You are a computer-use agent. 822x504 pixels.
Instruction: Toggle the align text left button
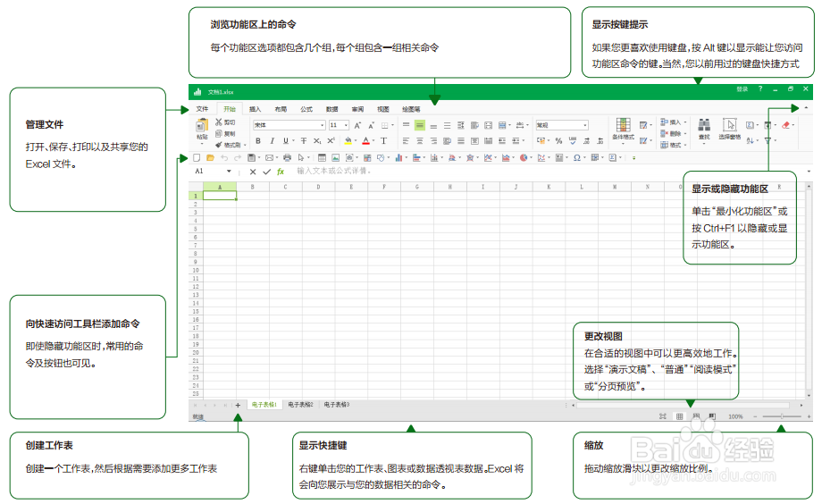(x=406, y=141)
